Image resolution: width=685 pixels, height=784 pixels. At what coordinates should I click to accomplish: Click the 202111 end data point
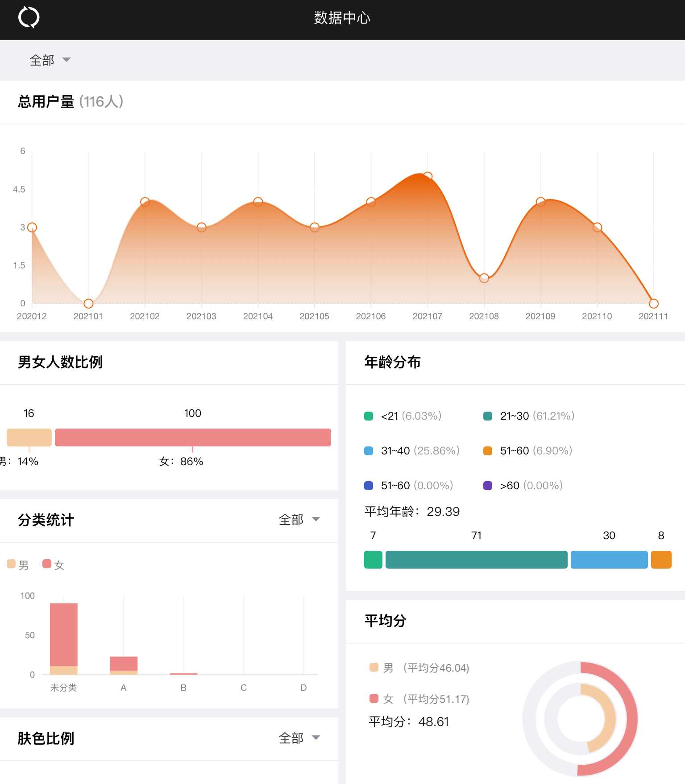pos(654,304)
